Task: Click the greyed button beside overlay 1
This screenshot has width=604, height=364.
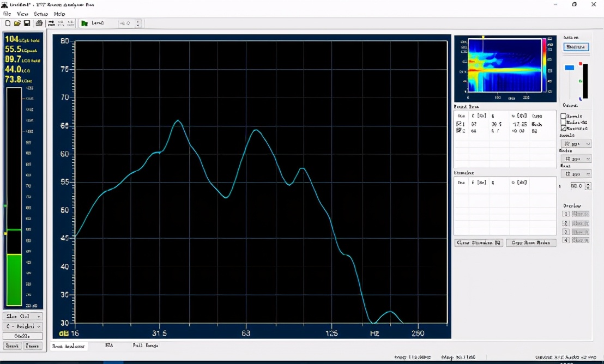Action: pos(581,214)
